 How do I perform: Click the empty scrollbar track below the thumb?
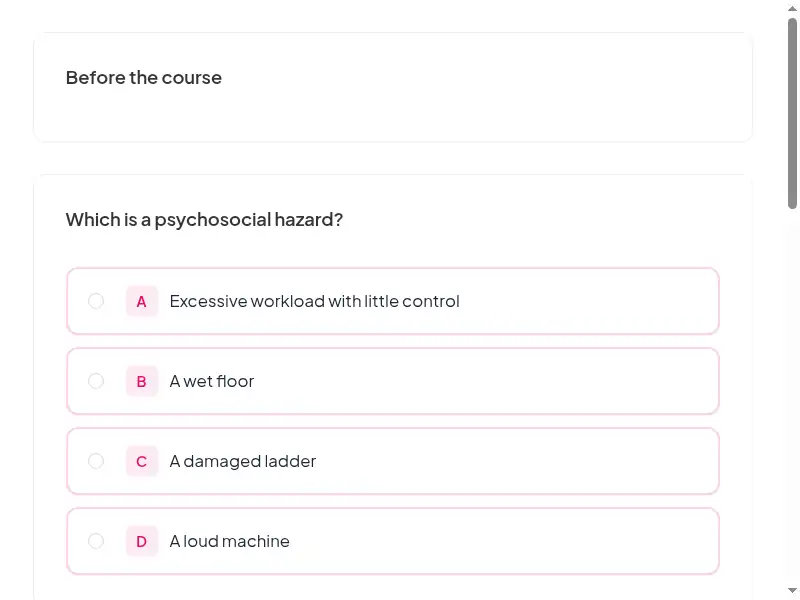pos(792,398)
